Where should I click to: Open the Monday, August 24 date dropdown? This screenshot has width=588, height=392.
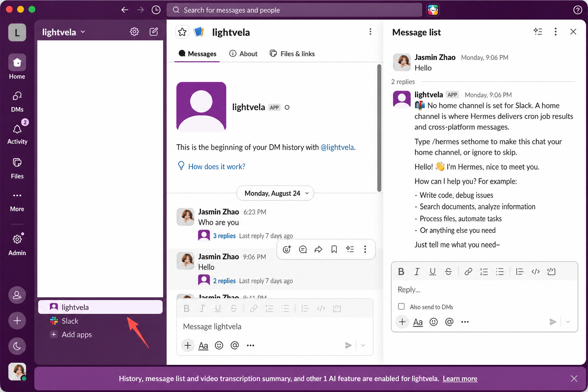pos(275,193)
